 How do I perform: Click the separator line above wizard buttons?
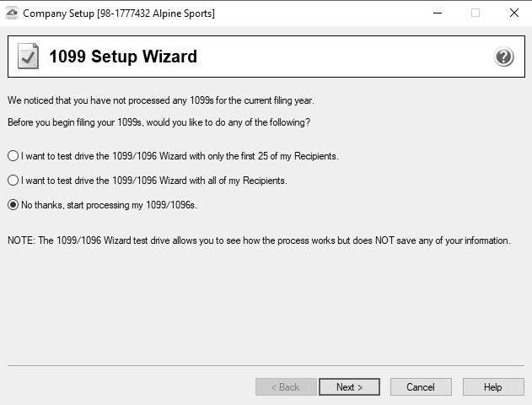pyautogui.click(x=266, y=366)
